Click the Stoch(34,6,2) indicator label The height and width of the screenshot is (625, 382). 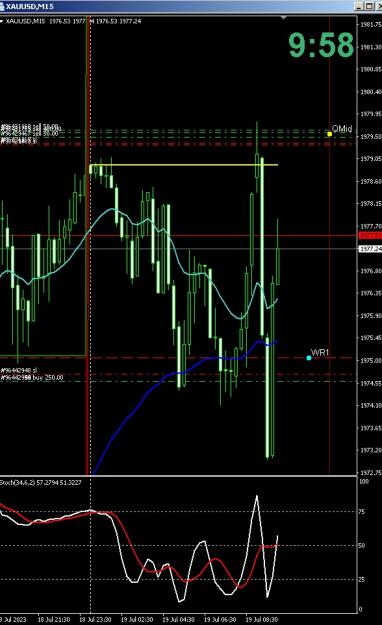point(41,483)
